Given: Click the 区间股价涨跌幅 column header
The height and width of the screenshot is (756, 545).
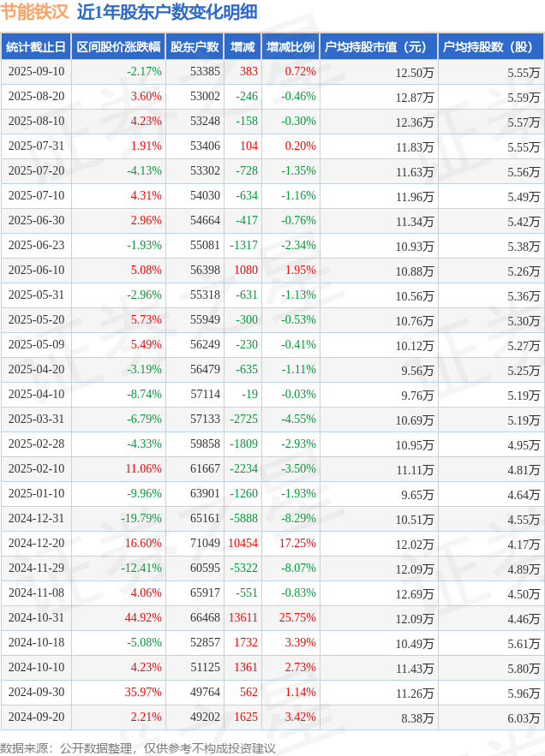Looking at the screenshot, I should (118, 47).
